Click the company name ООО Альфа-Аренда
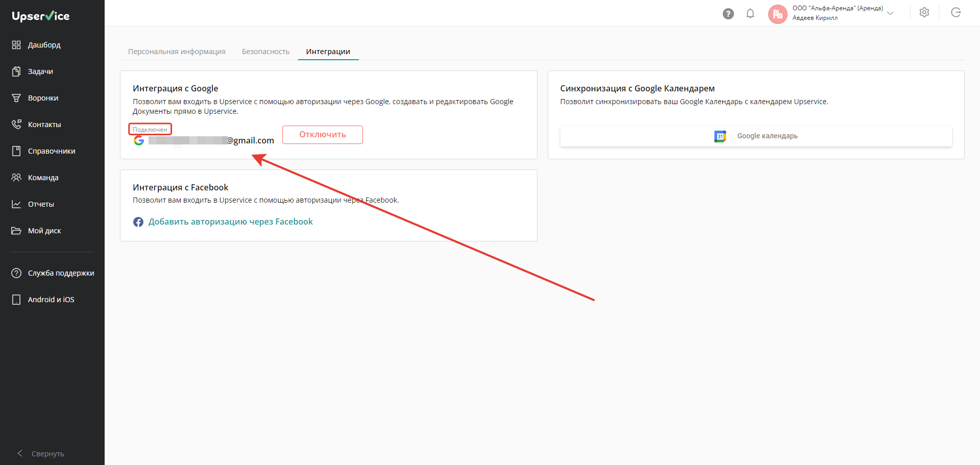Image resolution: width=980 pixels, height=465 pixels. (x=838, y=8)
